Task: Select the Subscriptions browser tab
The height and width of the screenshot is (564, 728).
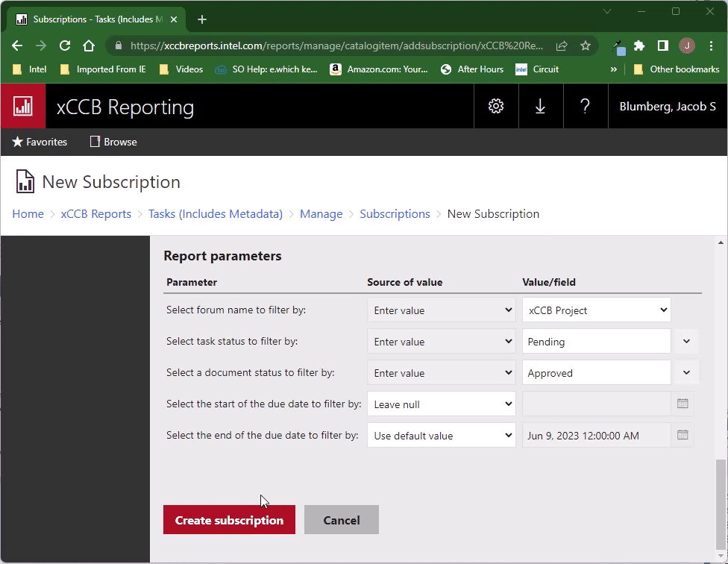Action: tap(90, 19)
